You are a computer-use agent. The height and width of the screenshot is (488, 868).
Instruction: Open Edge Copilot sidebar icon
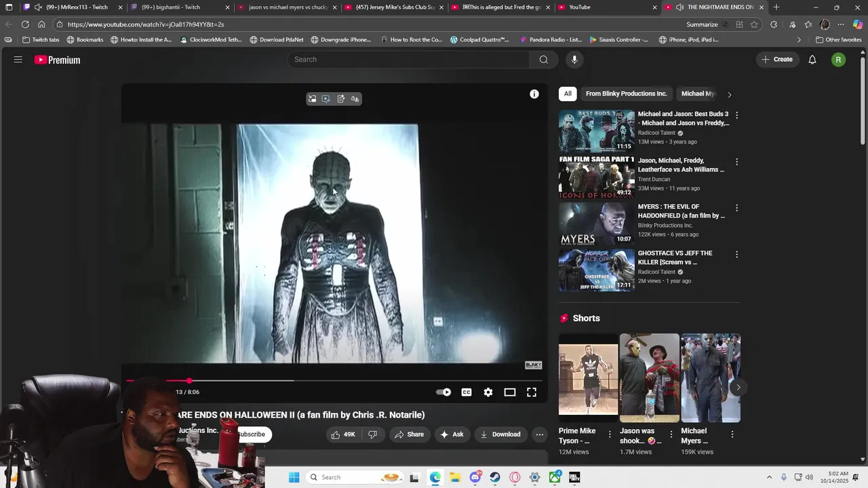[858, 24]
